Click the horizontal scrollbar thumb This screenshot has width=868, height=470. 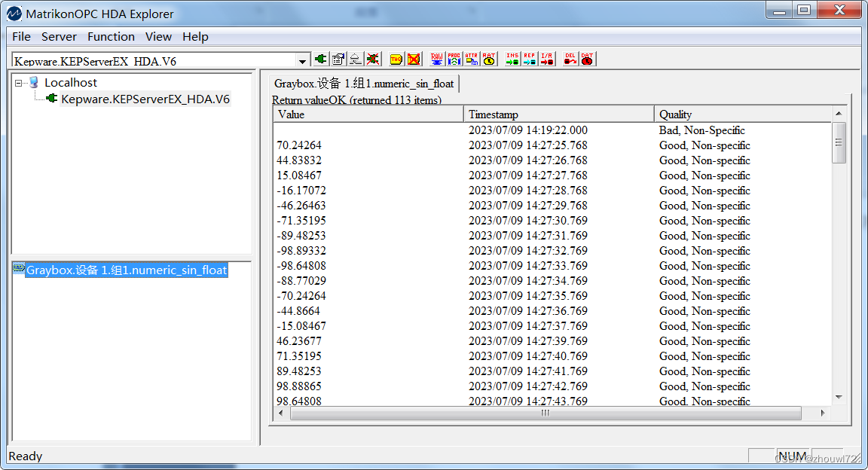pyautogui.click(x=546, y=413)
